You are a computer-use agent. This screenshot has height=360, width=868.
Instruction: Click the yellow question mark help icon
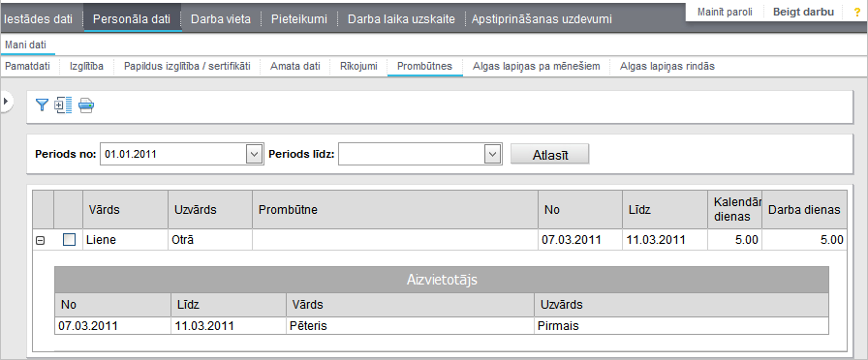[857, 13]
